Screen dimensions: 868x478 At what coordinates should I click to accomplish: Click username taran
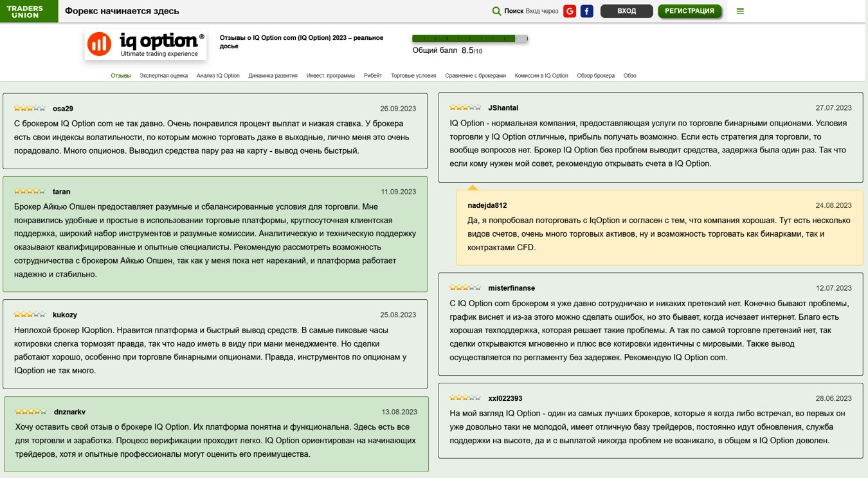pyautogui.click(x=62, y=192)
